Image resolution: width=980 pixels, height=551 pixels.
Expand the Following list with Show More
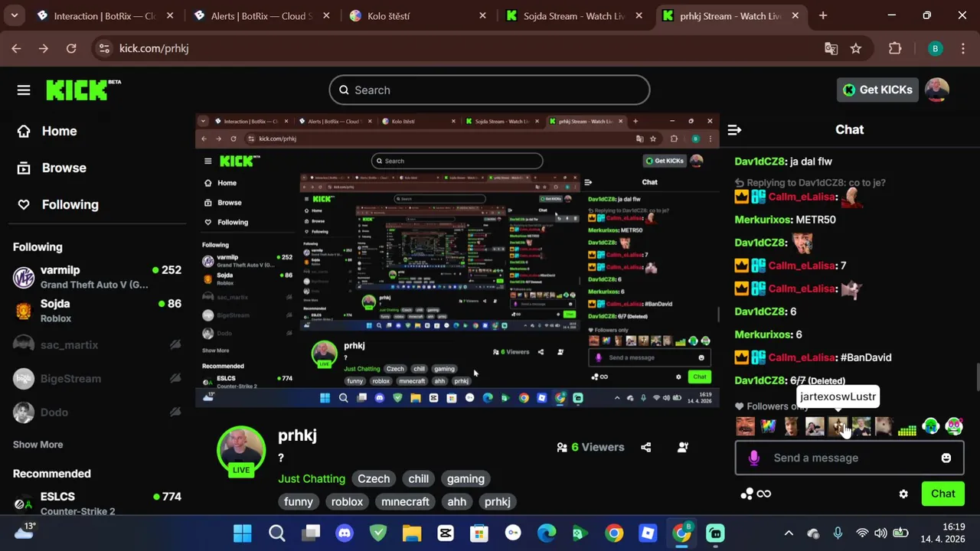pyautogui.click(x=38, y=445)
